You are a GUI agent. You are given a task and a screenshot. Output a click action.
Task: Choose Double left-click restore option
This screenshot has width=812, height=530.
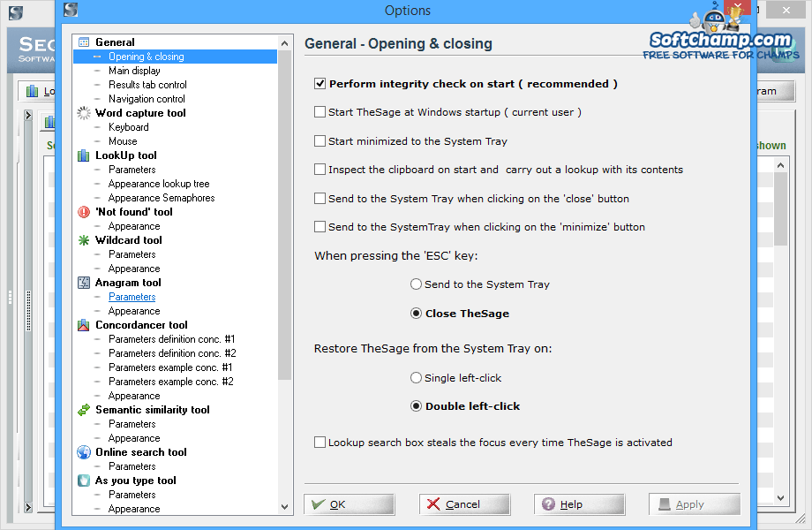pos(416,406)
